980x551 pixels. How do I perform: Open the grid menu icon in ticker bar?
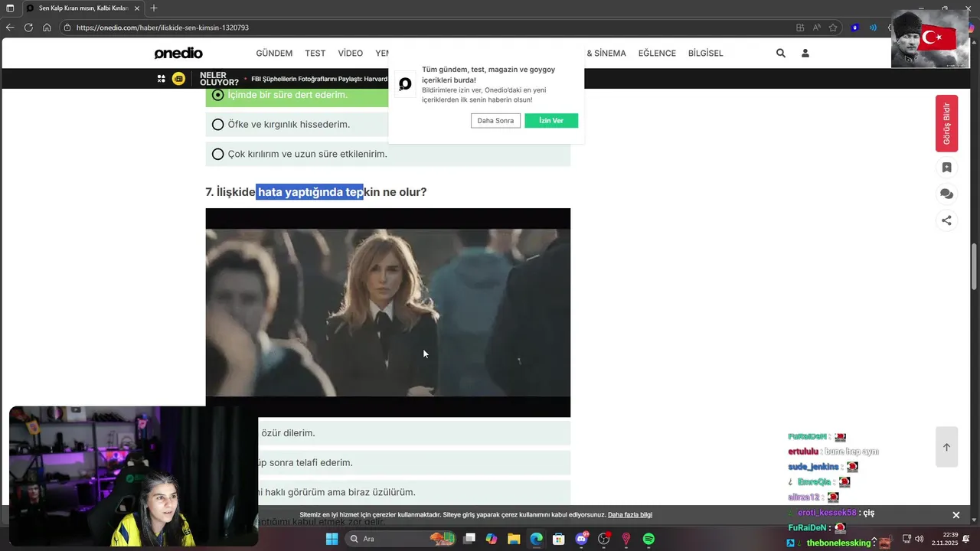point(162,79)
